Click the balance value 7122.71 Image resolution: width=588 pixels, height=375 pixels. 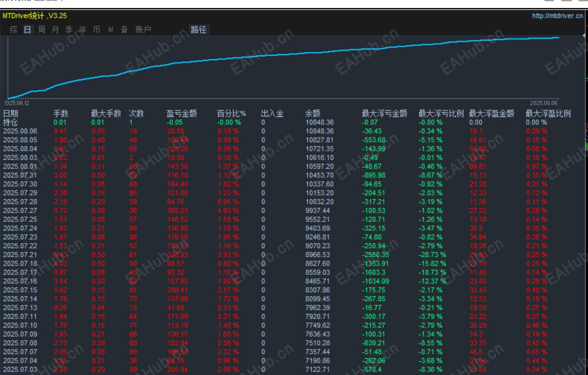click(318, 370)
